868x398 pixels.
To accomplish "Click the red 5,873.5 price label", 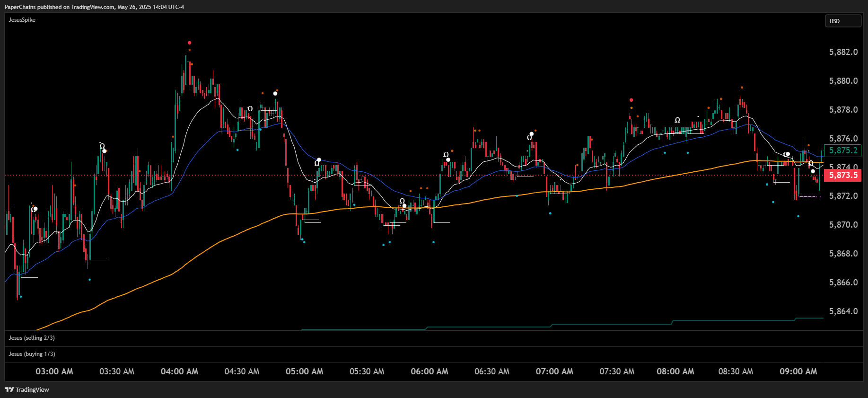I will tap(843, 175).
